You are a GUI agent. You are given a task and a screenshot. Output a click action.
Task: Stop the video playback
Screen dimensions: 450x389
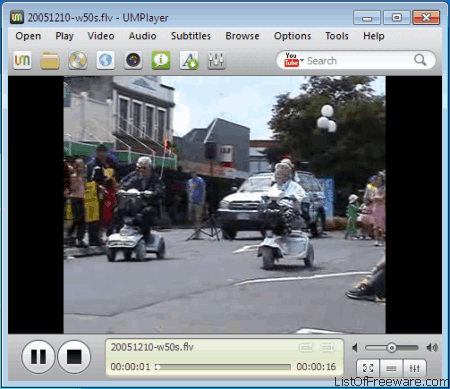pyautogui.click(x=74, y=357)
